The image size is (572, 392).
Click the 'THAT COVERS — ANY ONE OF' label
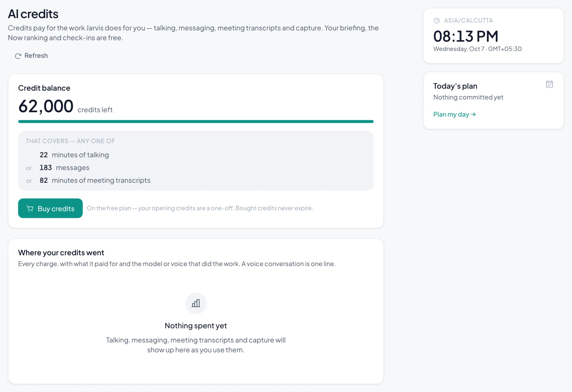(x=70, y=141)
